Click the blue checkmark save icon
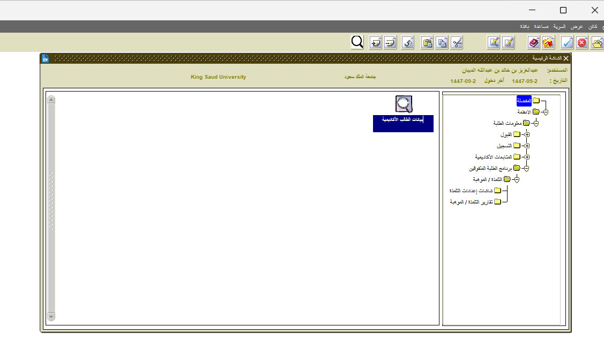This screenshot has width=604, height=364. (x=567, y=43)
